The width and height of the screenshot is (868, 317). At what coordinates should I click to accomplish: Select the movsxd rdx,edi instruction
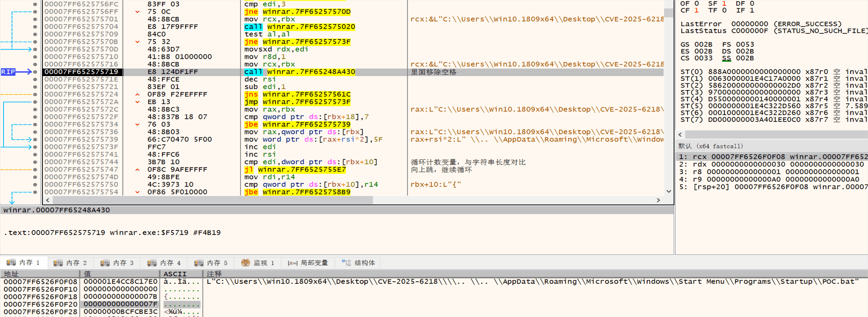pyautogui.click(x=276, y=49)
